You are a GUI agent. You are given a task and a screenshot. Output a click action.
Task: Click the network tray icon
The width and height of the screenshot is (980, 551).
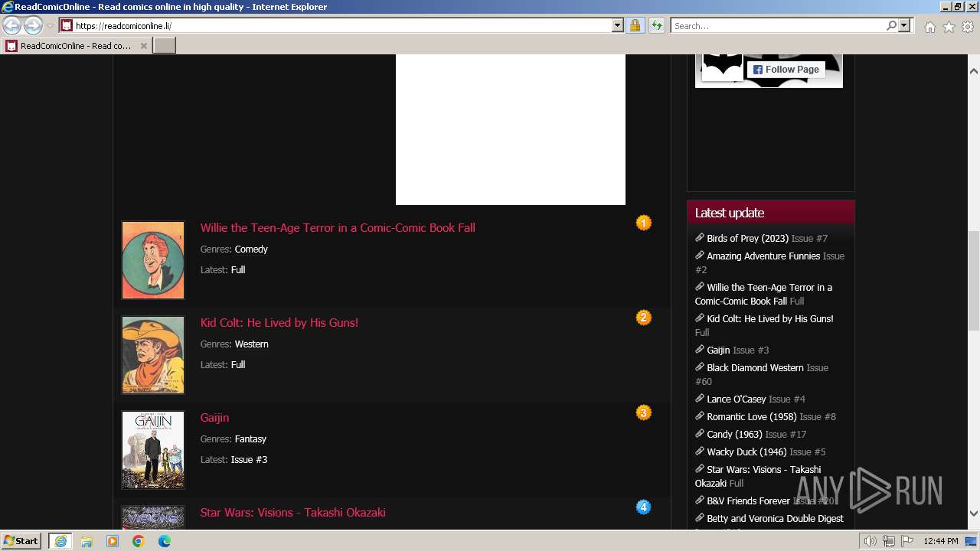[889, 541]
